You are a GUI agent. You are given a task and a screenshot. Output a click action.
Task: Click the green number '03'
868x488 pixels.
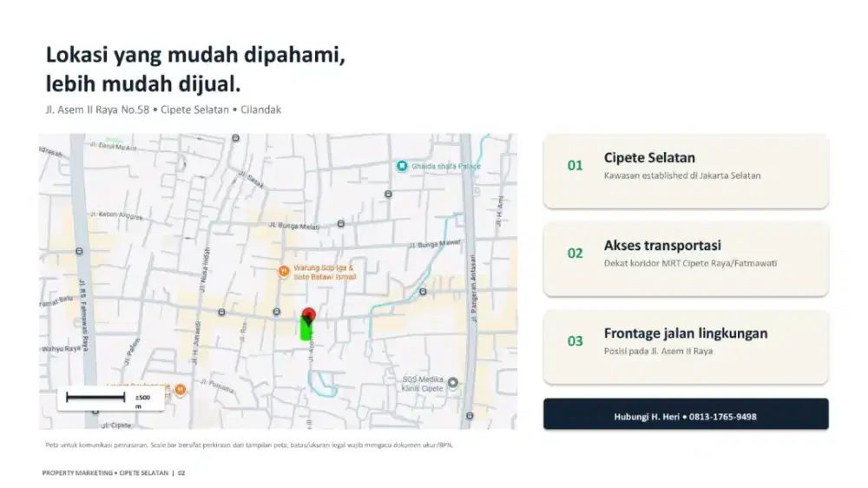click(575, 341)
